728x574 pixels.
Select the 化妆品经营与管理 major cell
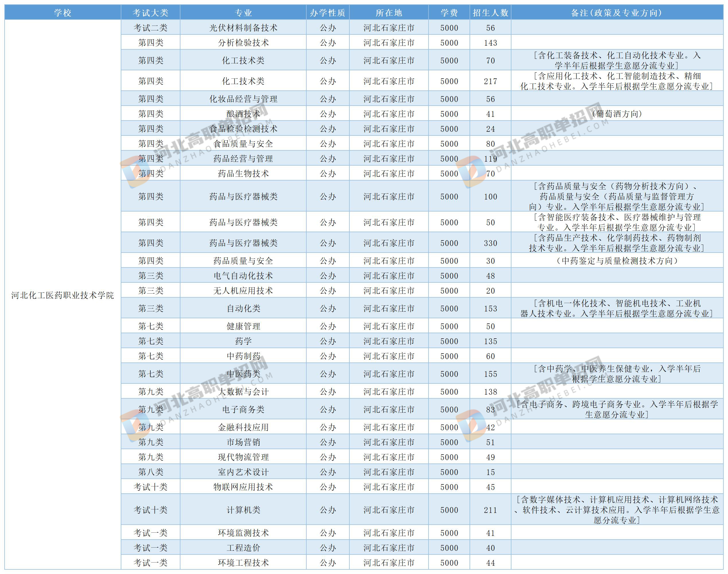point(243,99)
